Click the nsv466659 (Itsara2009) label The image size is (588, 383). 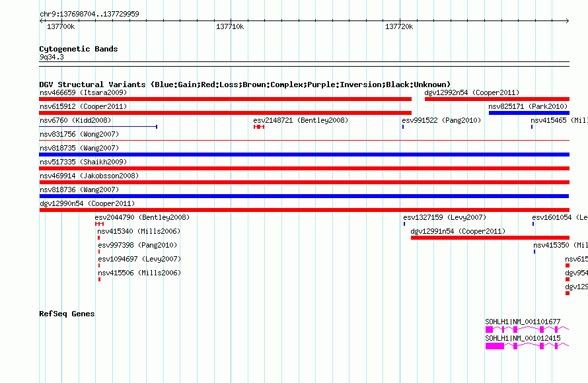tap(83, 92)
